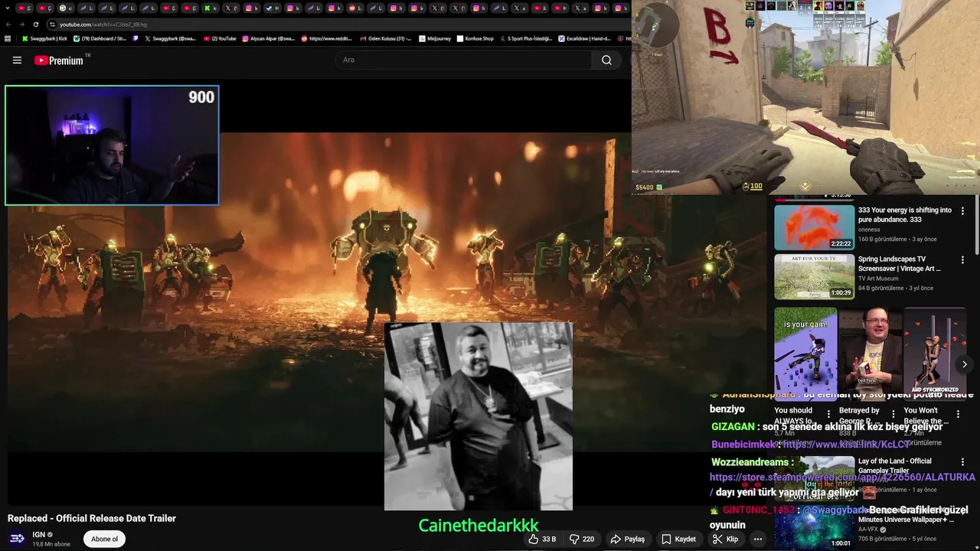This screenshot has width=980, height=551.
Task: Open the Excalidraw bookmark
Action: click(584, 38)
